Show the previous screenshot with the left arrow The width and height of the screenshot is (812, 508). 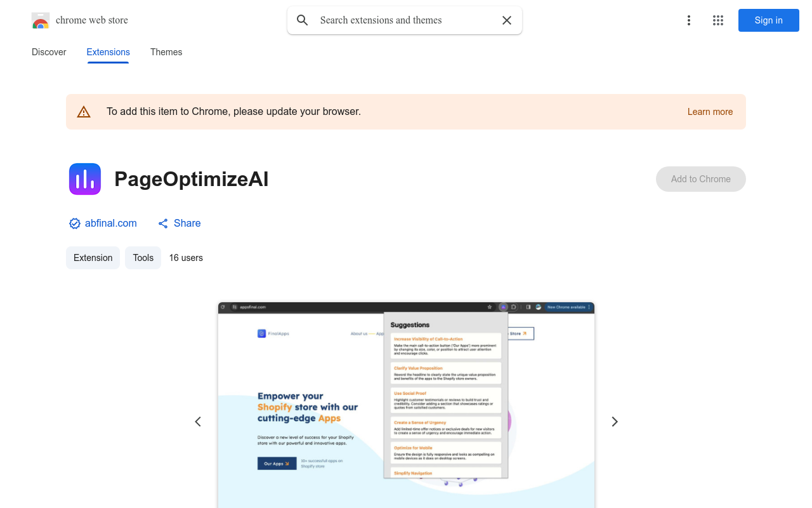coord(198,422)
